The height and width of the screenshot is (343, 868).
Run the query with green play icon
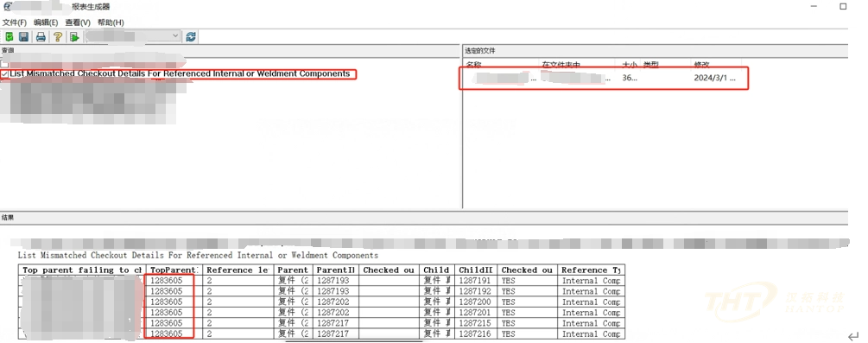click(74, 37)
